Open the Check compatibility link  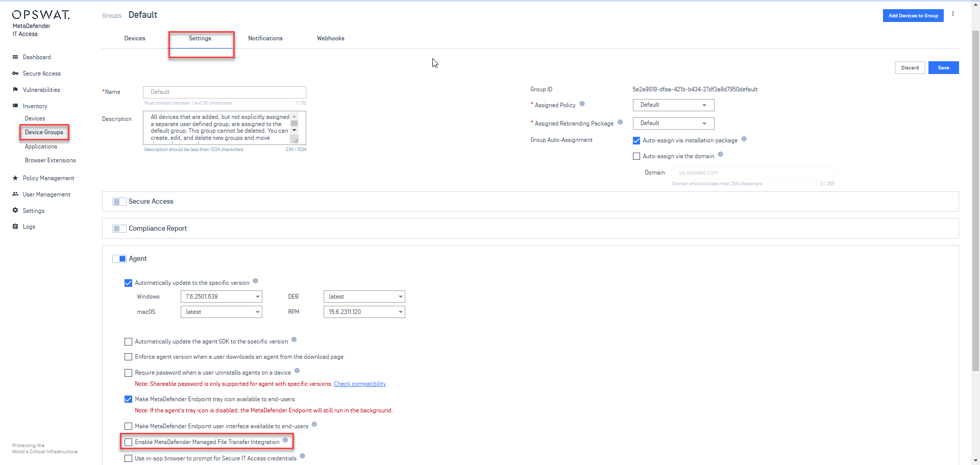point(360,384)
